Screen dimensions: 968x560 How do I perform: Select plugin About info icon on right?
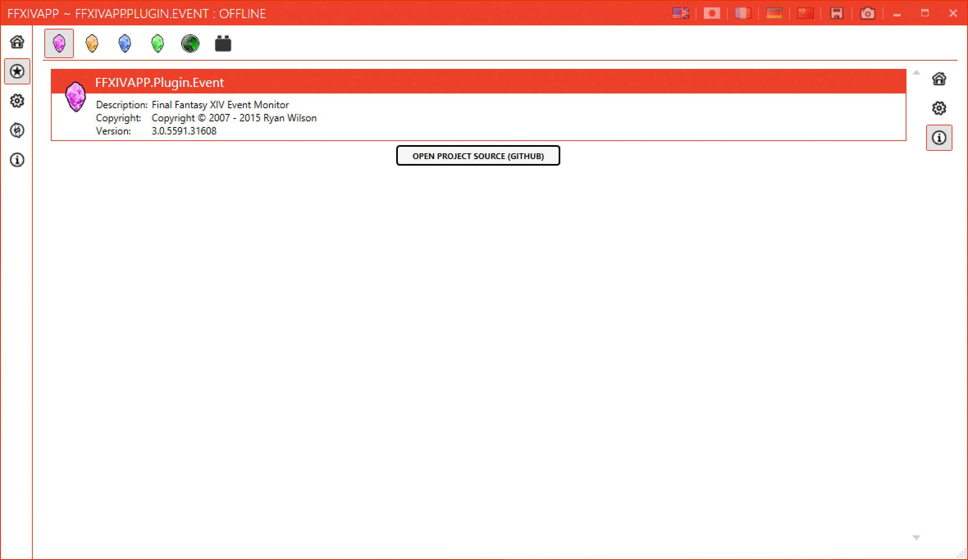[x=939, y=138]
